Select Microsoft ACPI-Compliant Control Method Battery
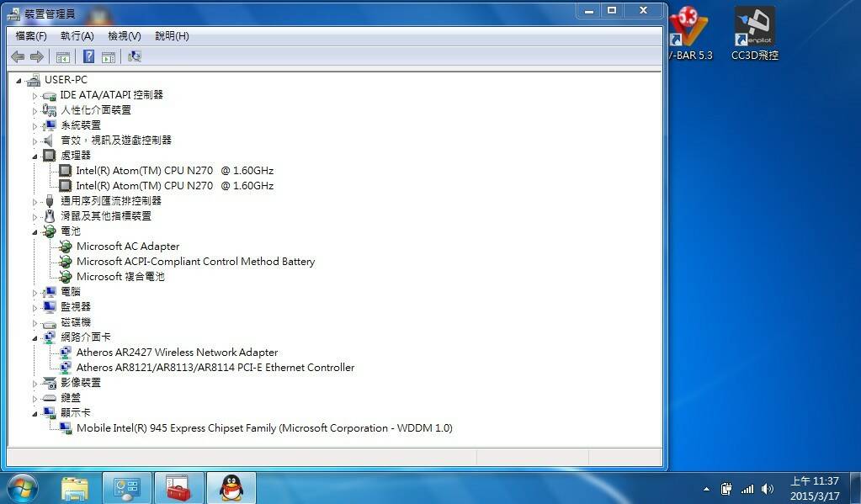 pos(195,262)
